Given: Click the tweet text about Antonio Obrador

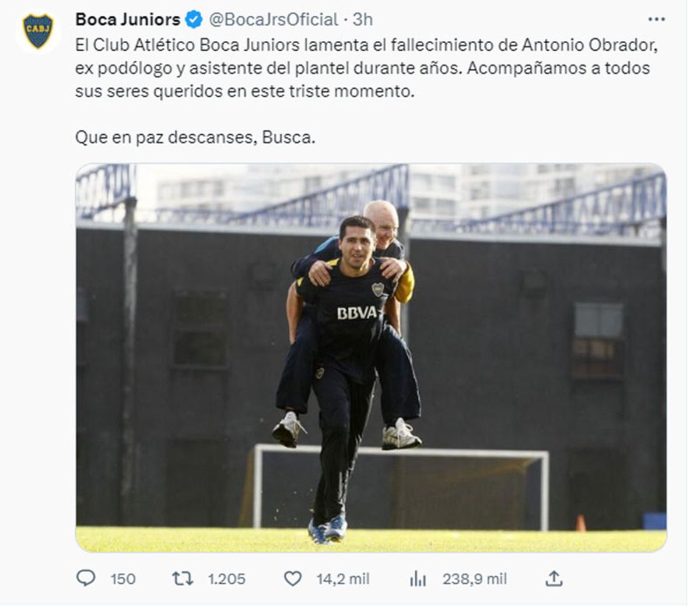Looking at the screenshot, I should (362, 68).
